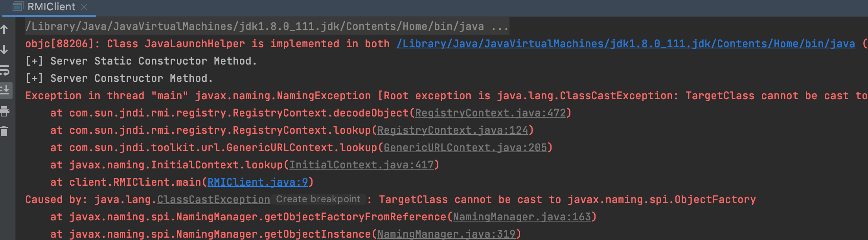
Task: Open RegistryContext.java:124 stack link
Action: pos(452,130)
